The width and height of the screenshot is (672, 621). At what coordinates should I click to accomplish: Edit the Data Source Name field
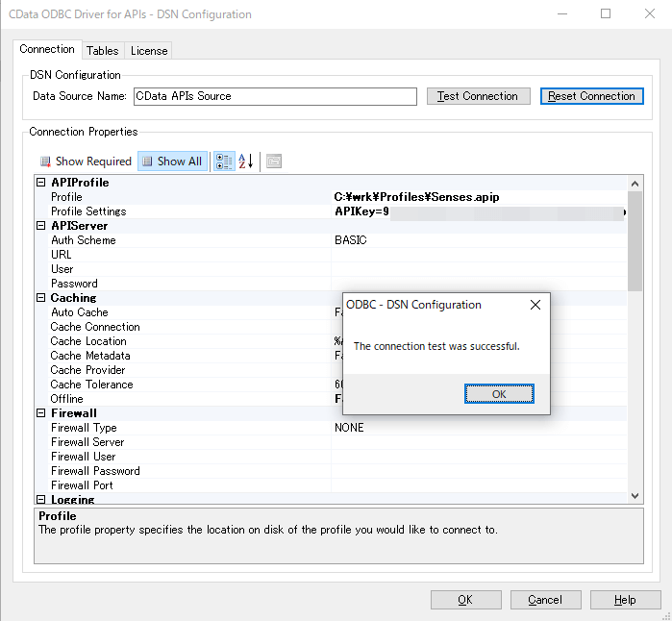275,96
